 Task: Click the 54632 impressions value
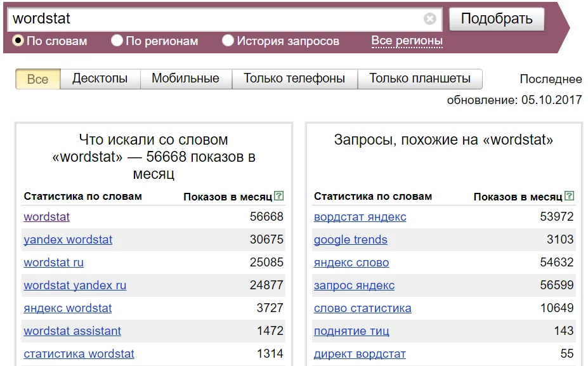[x=557, y=262]
